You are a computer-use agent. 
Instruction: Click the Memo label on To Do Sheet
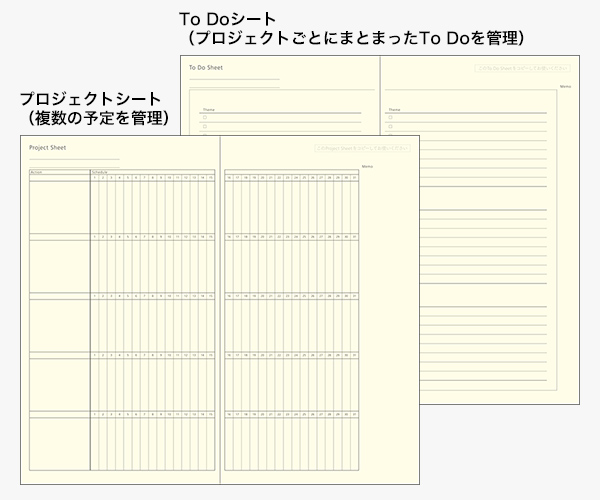click(x=566, y=87)
